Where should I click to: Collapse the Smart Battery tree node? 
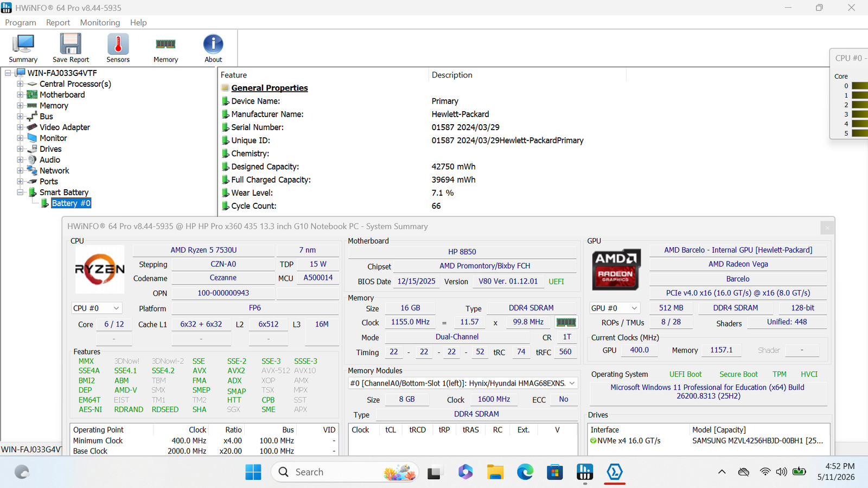pyautogui.click(x=20, y=192)
